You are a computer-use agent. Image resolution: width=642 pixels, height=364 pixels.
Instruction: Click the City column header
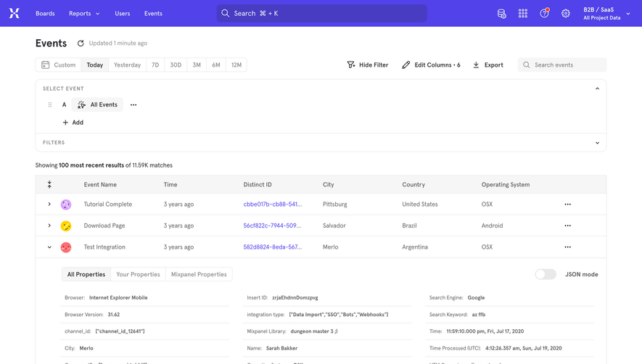[329, 185]
